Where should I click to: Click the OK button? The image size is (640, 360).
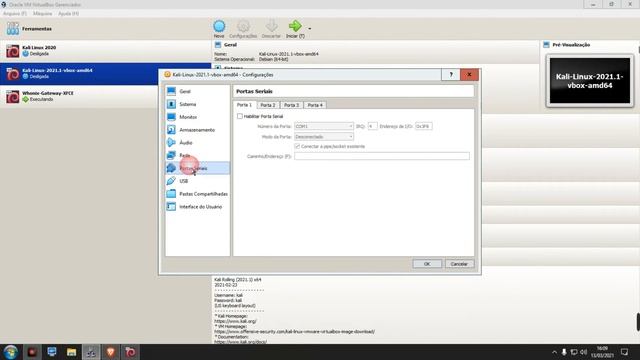click(427, 264)
